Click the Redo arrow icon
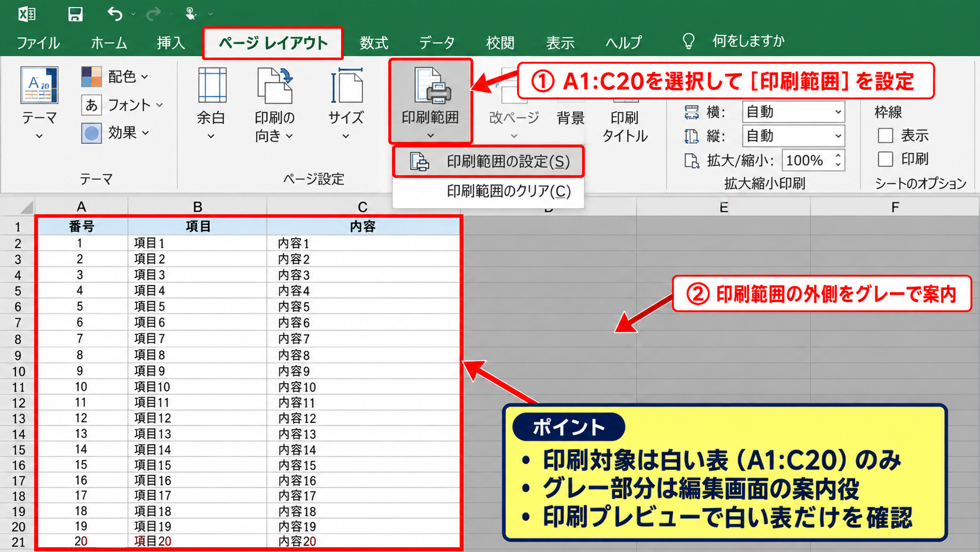Screen dimensions: 980x552 click(154, 13)
